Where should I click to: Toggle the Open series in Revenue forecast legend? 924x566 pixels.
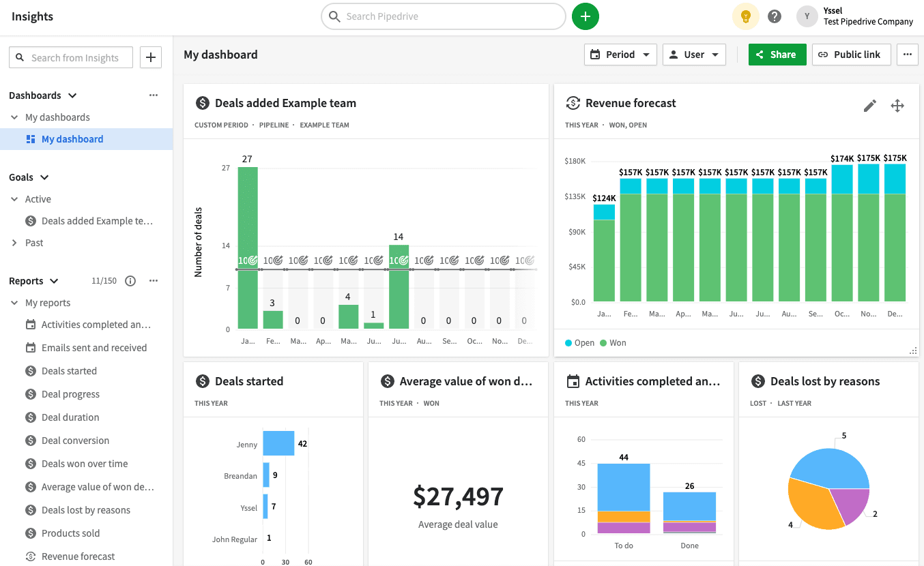click(x=579, y=342)
